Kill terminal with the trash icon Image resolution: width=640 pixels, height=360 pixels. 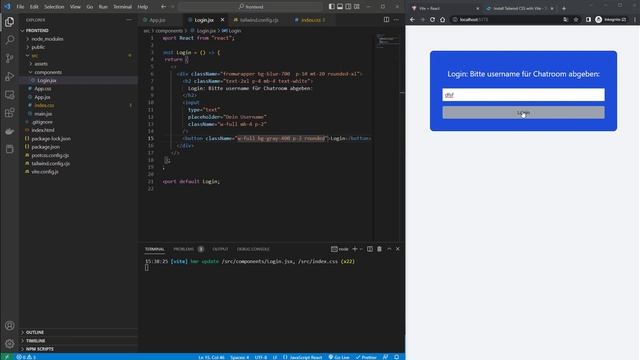pos(379,249)
